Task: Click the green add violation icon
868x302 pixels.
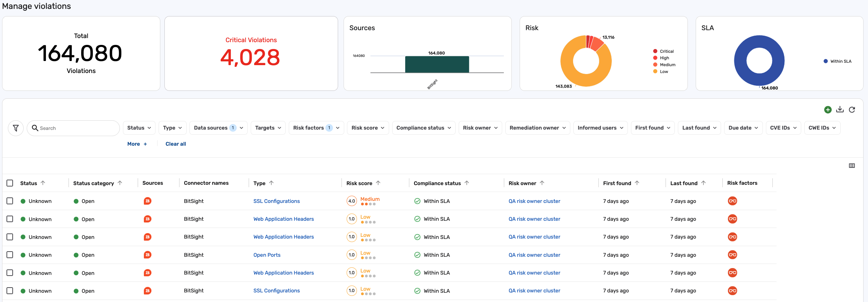Action: [828, 110]
